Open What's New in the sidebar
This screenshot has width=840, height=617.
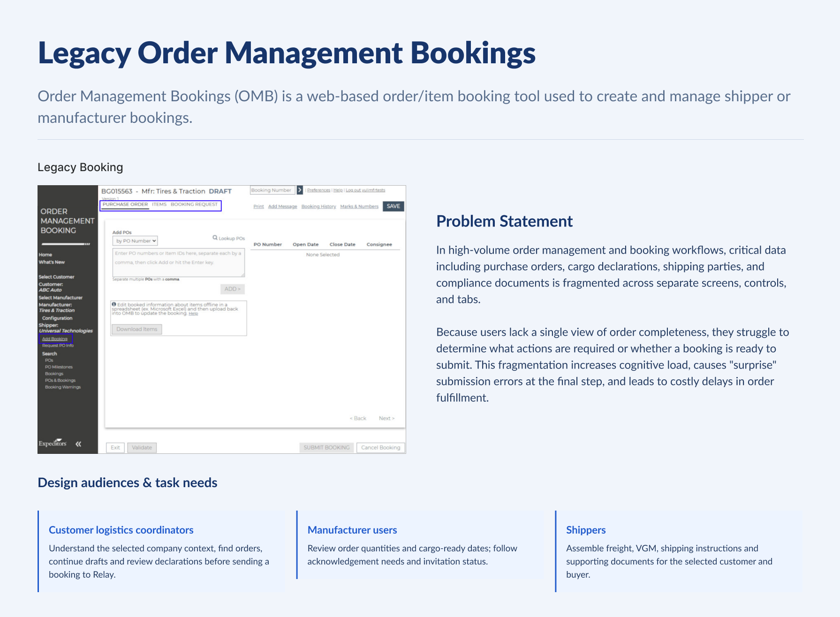(x=52, y=262)
